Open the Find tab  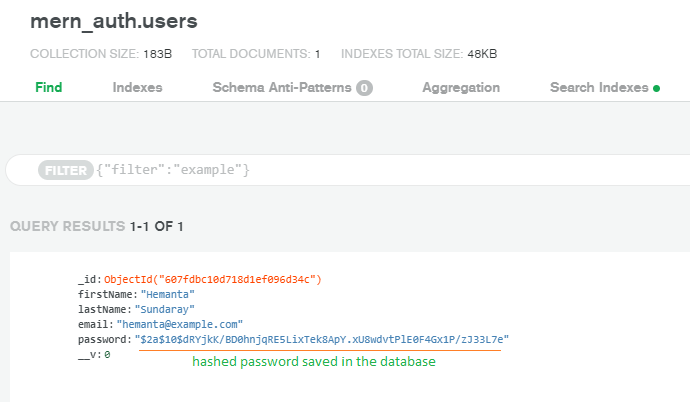coord(48,87)
